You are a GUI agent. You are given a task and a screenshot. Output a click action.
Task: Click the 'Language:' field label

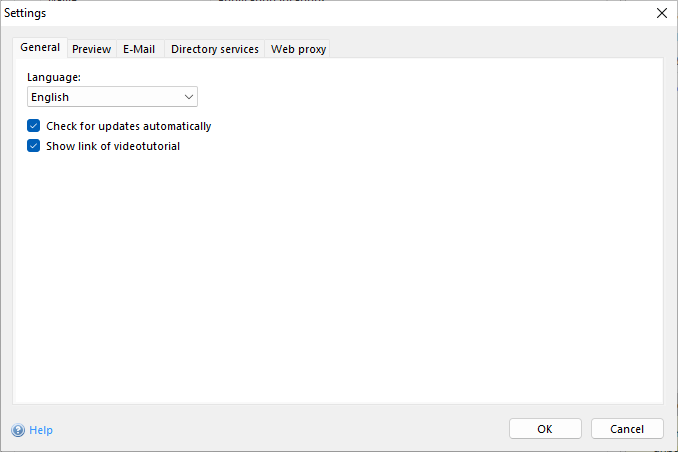(54, 76)
